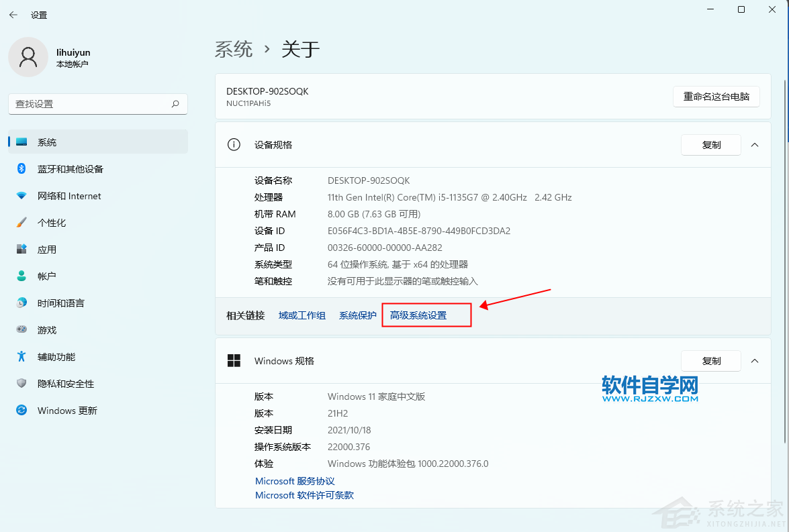
Task: Click the NUC11PAHi5 model text
Action: [248, 103]
